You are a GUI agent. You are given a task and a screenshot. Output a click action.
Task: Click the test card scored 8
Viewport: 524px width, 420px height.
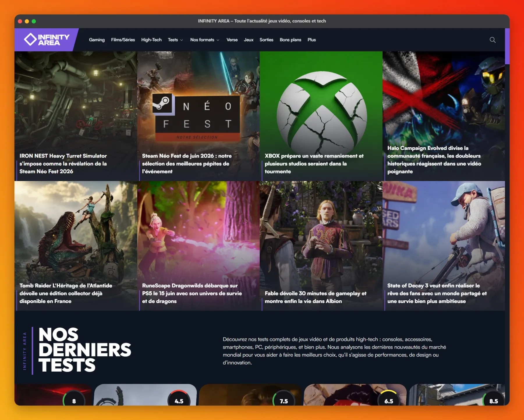coord(53,395)
